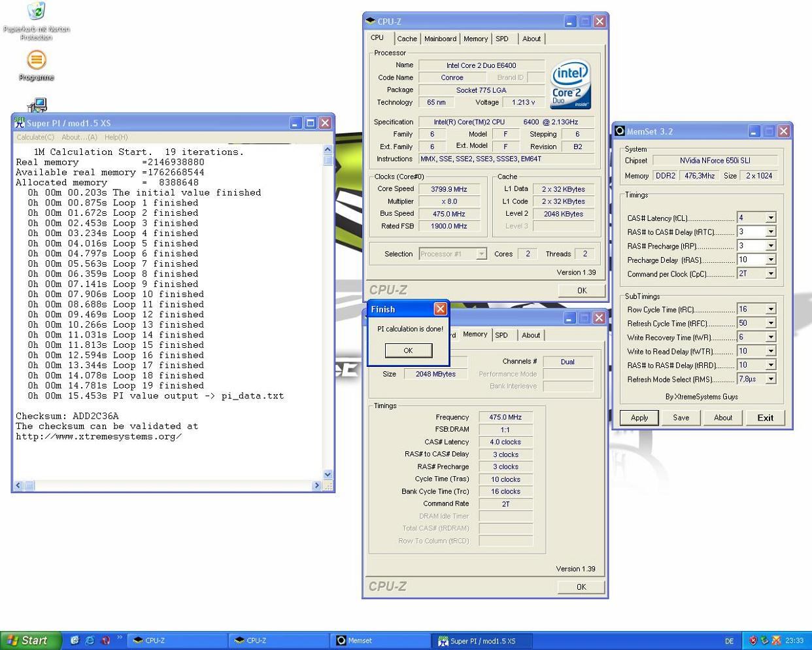The width and height of the screenshot is (812, 650).
Task: Click the green tray icon next to the shield
Action: pos(764,641)
